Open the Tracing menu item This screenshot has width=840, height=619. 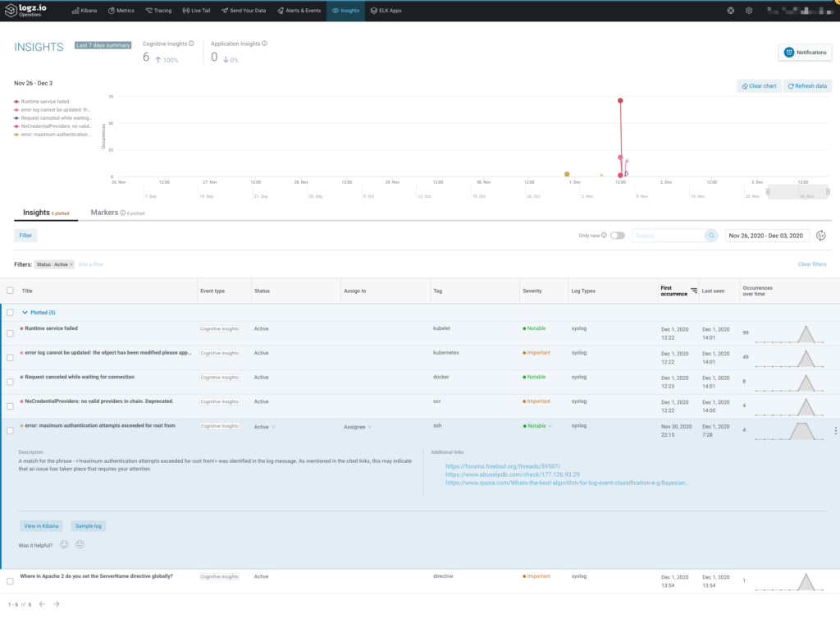tap(158, 10)
